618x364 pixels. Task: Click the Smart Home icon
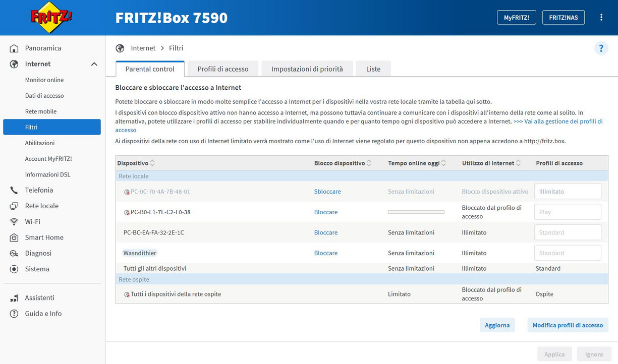[x=14, y=237]
